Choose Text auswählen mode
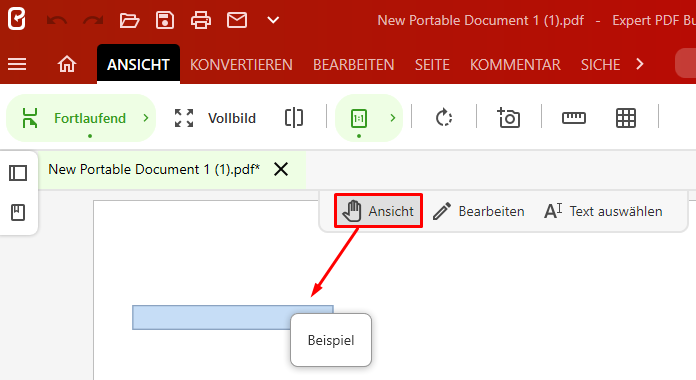This screenshot has height=380, width=696. click(603, 211)
